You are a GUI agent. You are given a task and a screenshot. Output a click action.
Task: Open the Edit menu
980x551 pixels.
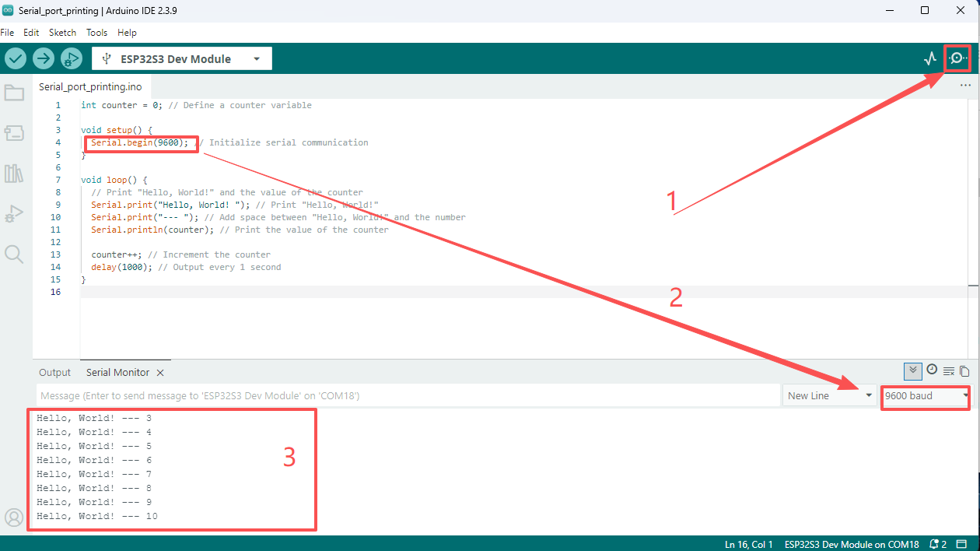click(x=31, y=33)
